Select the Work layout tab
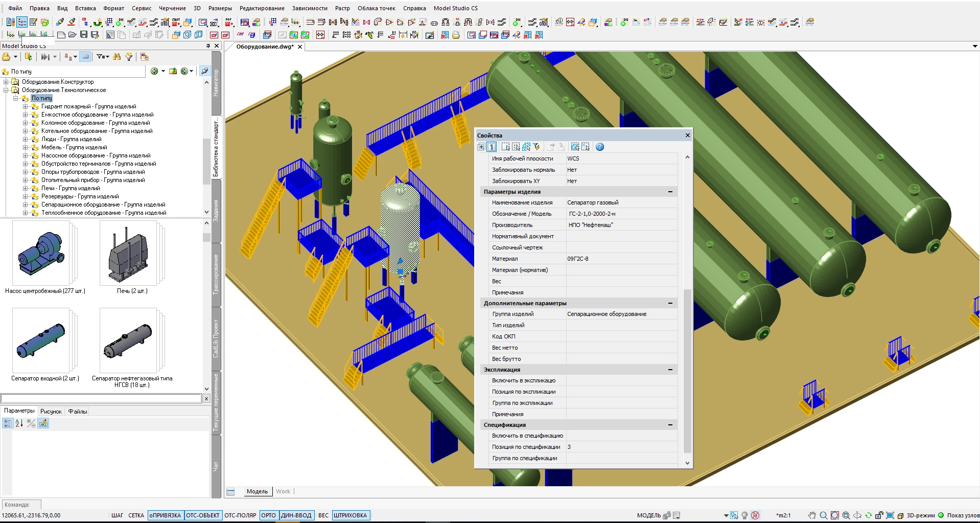980x523 pixels. coord(283,491)
